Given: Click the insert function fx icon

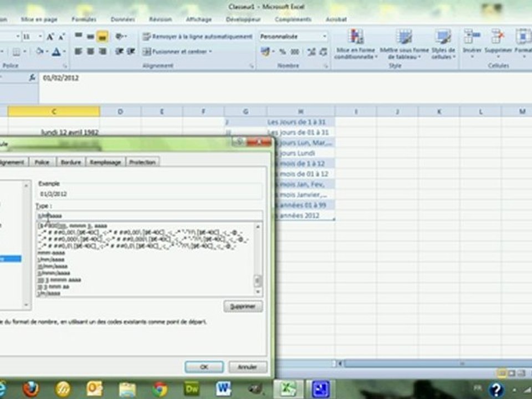Looking at the screenshot, I should pos(32,78).
